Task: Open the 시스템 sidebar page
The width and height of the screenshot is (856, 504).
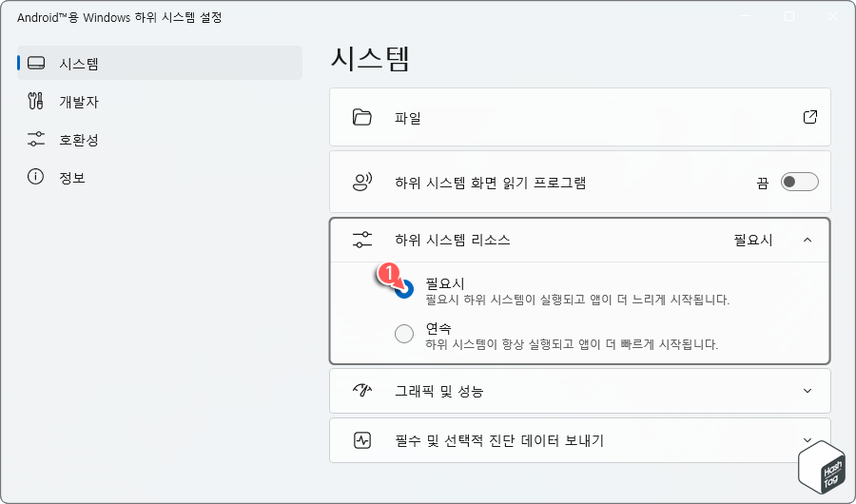Action: tap(160, 64)
